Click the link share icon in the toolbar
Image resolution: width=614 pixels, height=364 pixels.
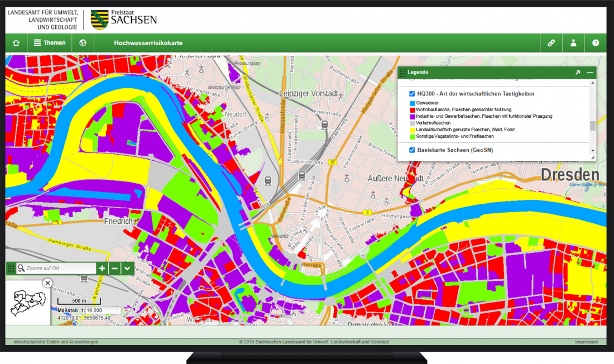(551, 43)
